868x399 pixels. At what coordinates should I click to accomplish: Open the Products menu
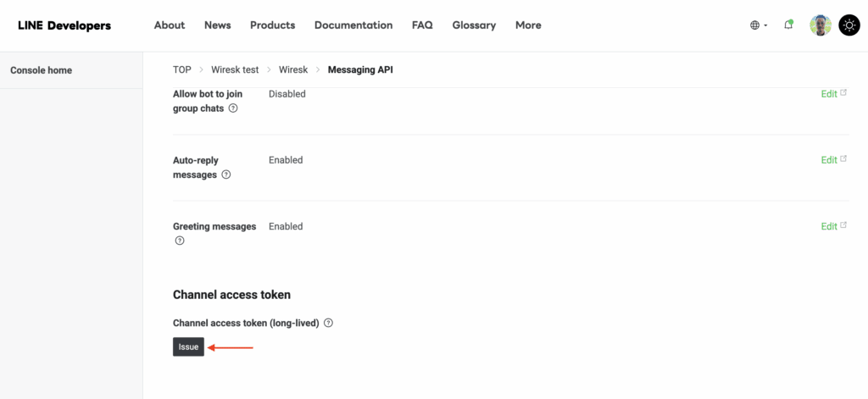(x=273, y=25)
